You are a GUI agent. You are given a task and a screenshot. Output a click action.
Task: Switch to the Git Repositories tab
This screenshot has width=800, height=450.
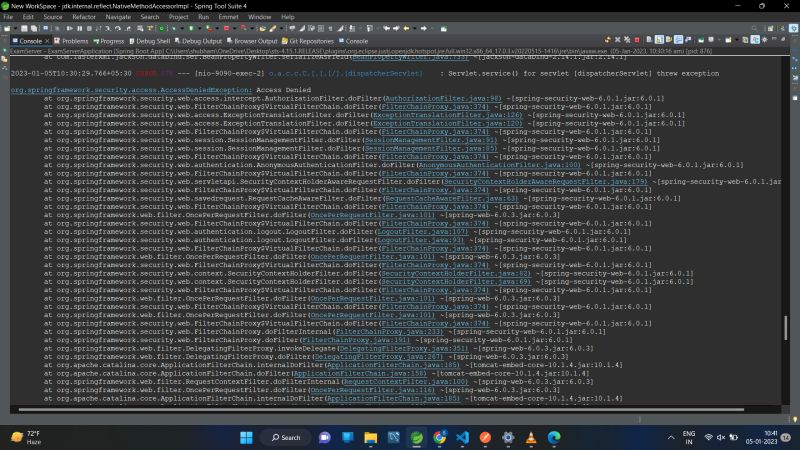[x=308, y=41]
